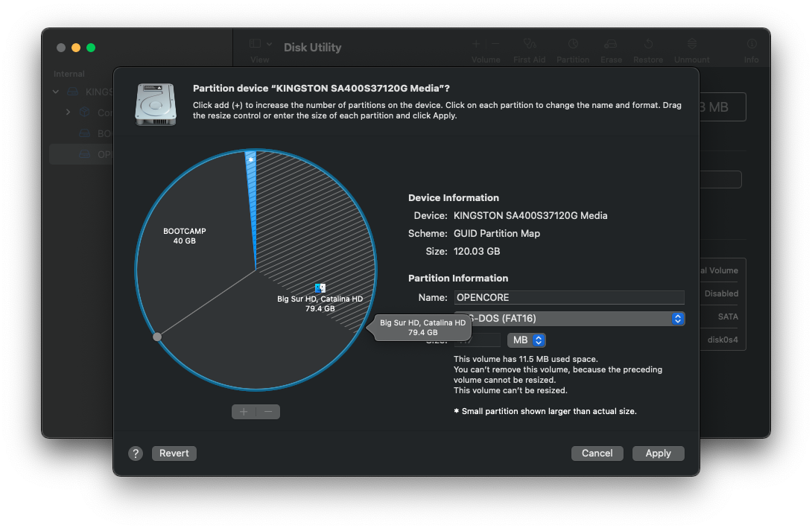Add a partition with the plus button below the pie chart
Viewport: 812px width, 531px height.
(244, 412)
